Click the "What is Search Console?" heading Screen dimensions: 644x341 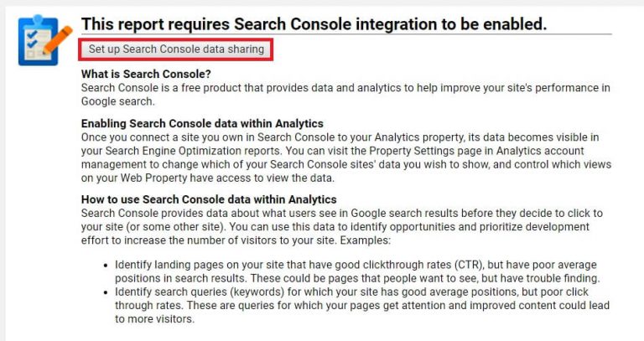(x=146, y=74)
